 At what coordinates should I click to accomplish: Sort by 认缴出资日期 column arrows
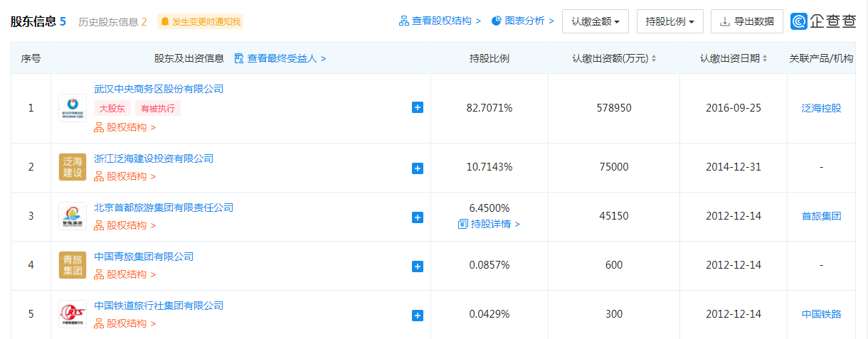click(765, 59)
